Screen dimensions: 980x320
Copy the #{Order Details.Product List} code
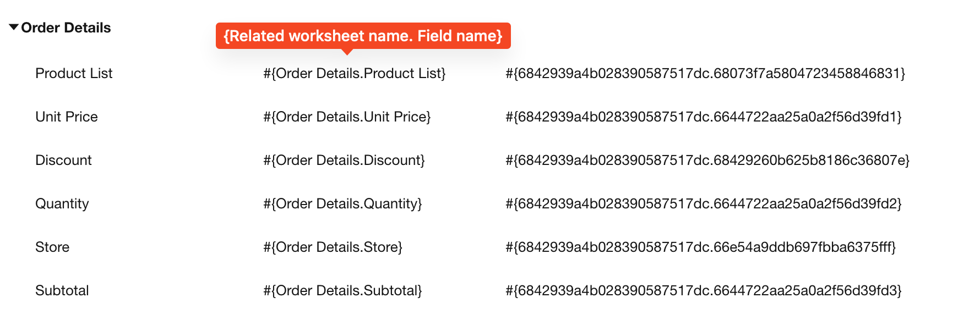[x=354, y=73]
